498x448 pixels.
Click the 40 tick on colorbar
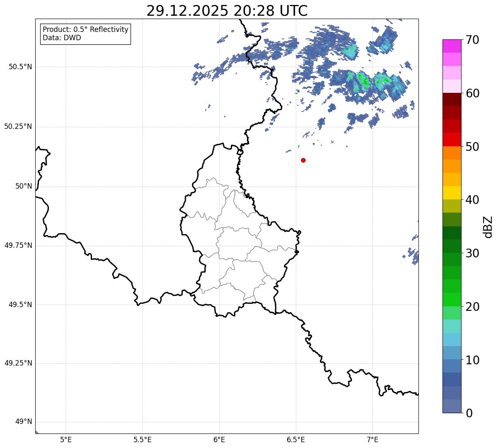click(x=472, y=200)
